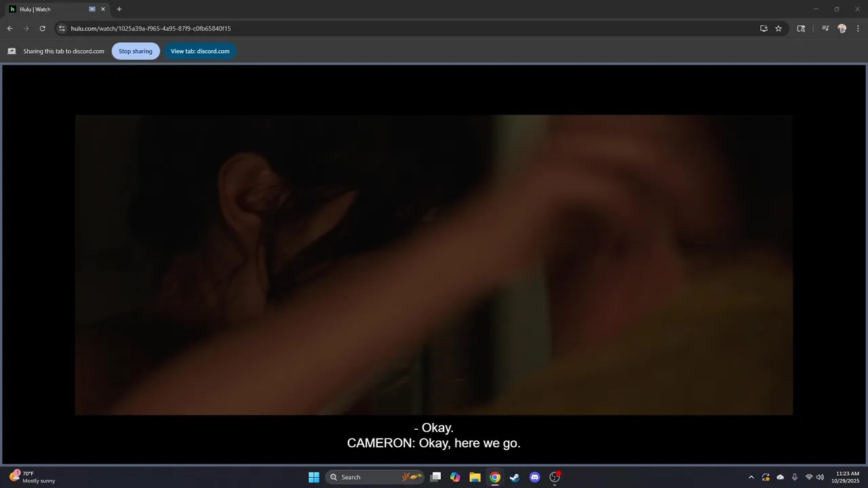Screen dimensions: 868x488
Task: Click the tab sharing indicator on Hulu tab
Action: click(x=92, y=9)
